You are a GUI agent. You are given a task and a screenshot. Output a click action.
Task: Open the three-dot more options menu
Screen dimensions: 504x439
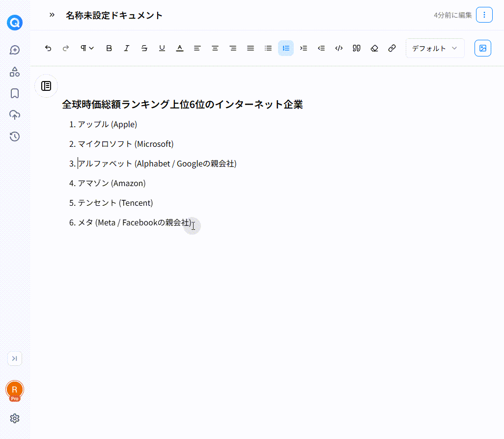click(484, 15)
